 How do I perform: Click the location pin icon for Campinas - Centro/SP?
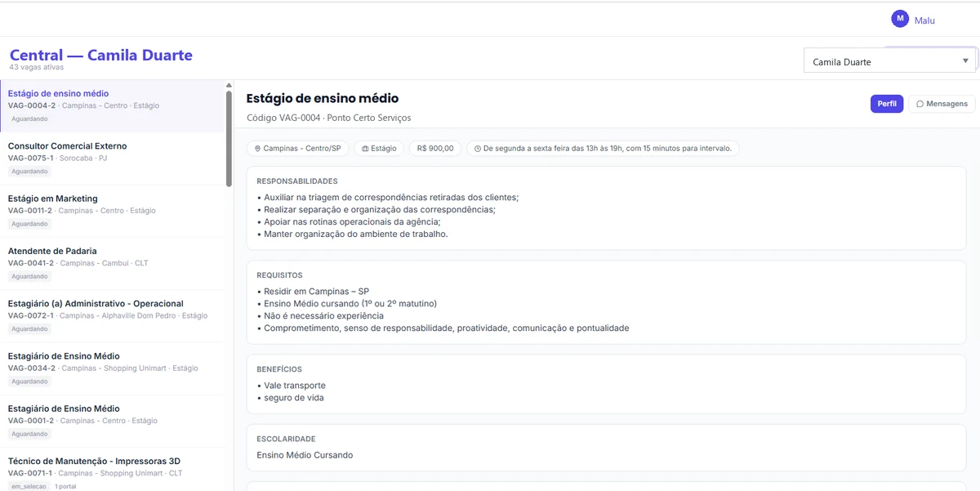(x=257, y=149)
